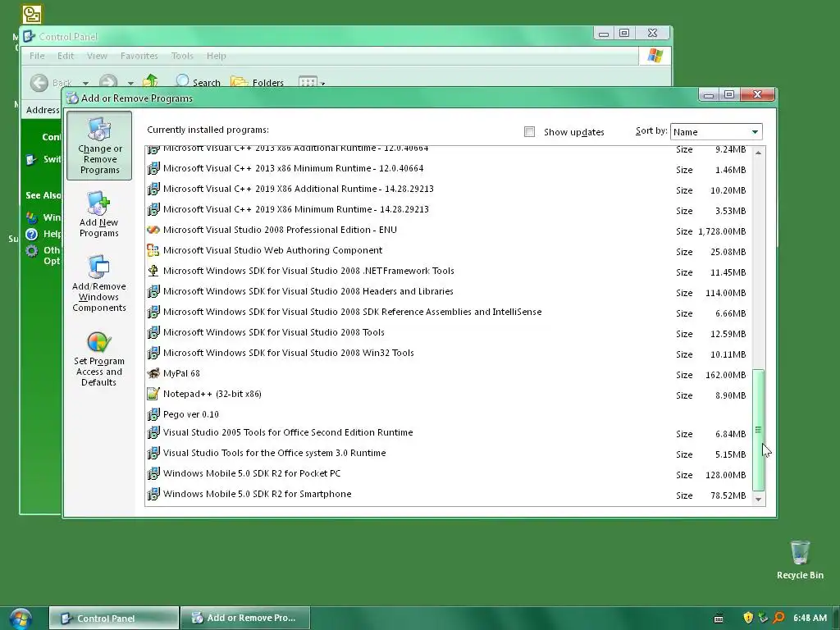Click the Forward arrow in Control Panel
Viewport: 840px width, 630px height.
(x=108, y=82)
